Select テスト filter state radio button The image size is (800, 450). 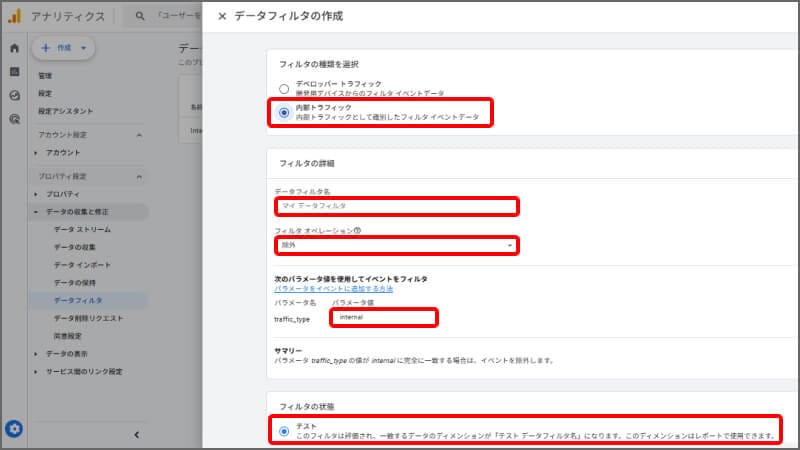click(x=284, y=431)
